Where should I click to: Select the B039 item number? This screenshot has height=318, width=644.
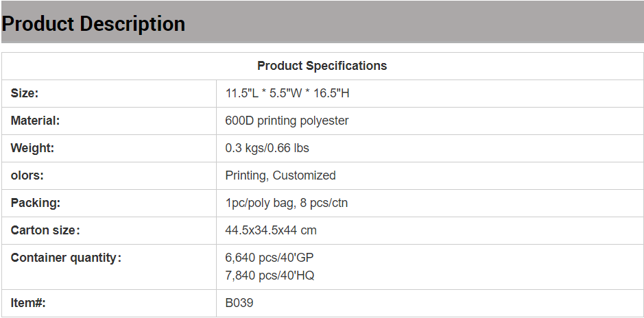[239, 303]
